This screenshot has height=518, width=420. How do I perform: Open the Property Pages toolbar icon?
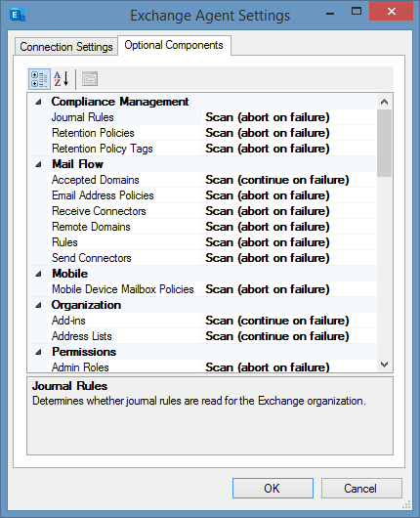90,79
